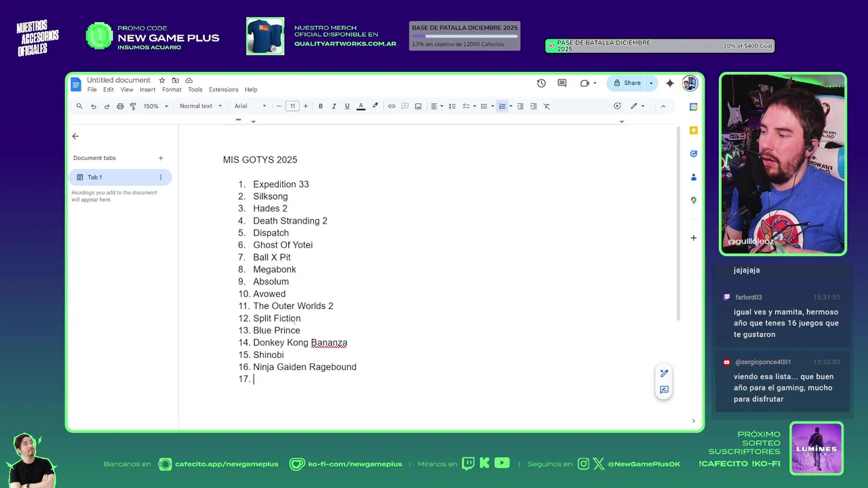
Task: Activate the paint format tool
Action: coord(133,106)
